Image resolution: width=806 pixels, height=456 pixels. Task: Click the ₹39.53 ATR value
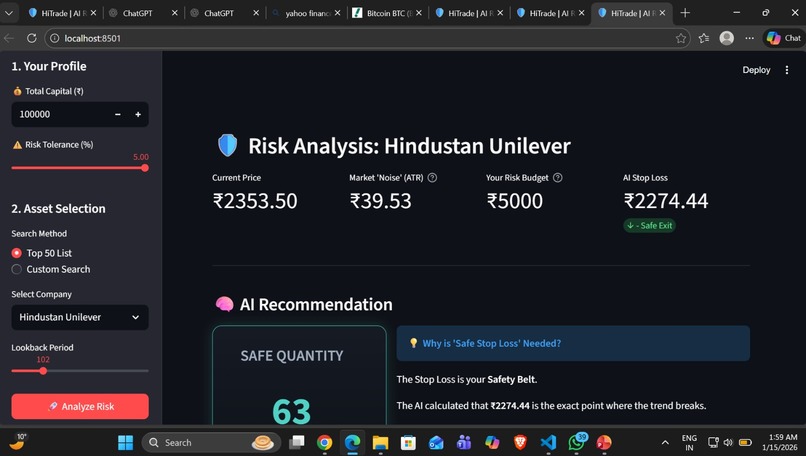point(380,201)
